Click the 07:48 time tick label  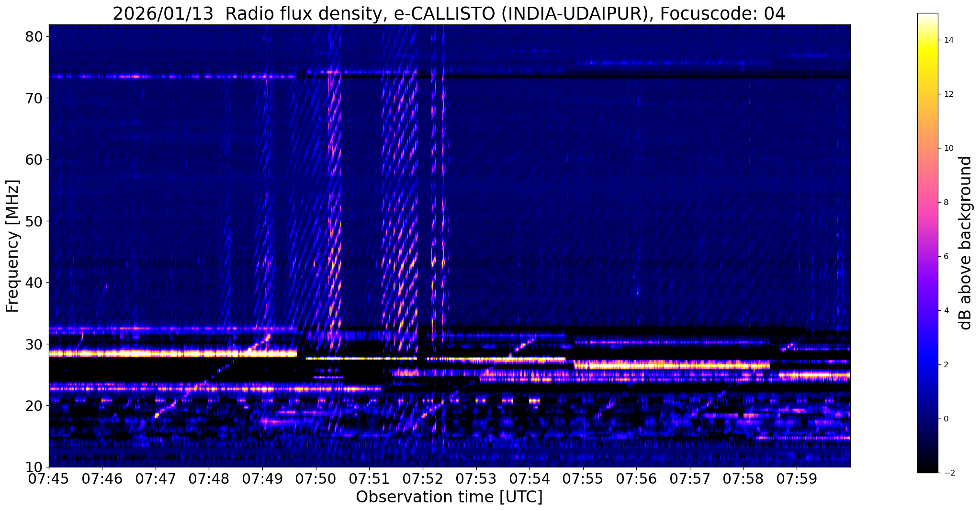tap(209, 478)
